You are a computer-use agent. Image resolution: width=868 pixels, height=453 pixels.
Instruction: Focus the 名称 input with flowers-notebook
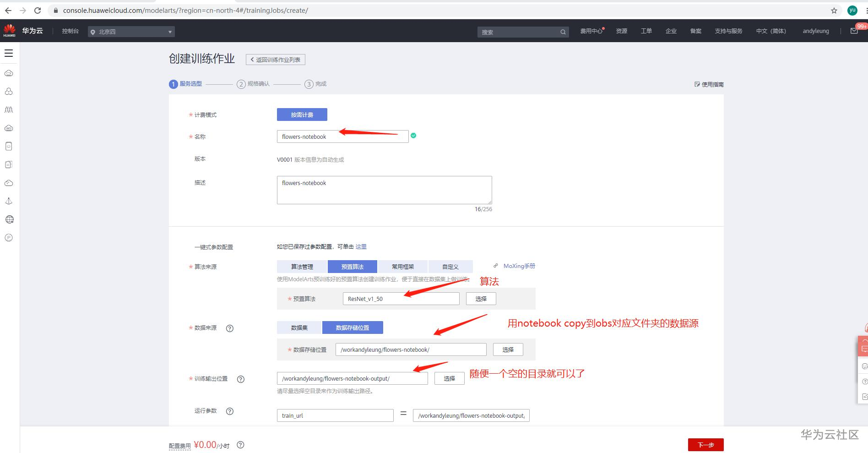coord(342,136)
